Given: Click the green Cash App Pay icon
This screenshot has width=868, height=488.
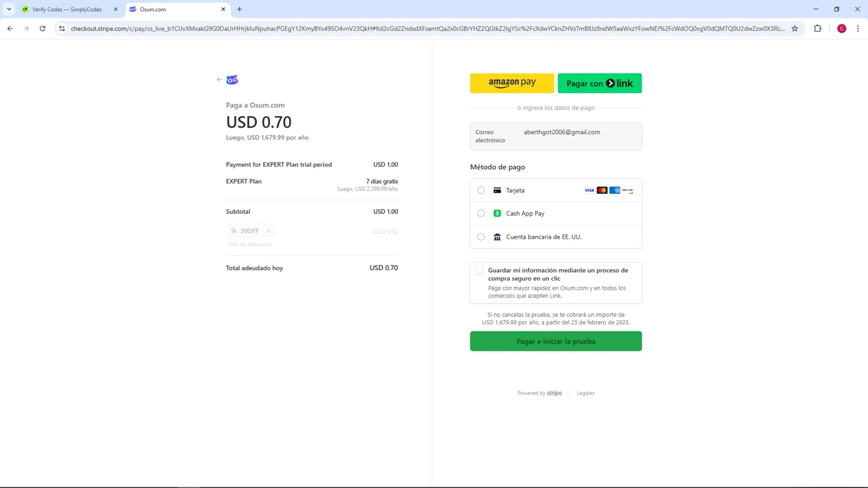Looking at the screenshot, I should tap(497, 213).
